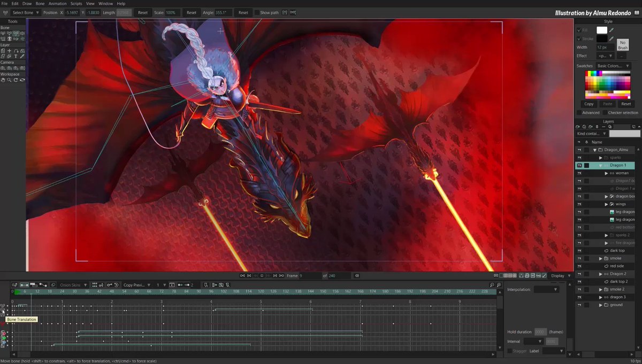
Task: Toggle the Stroke checkbox in Style
Action: coord(578,38)
